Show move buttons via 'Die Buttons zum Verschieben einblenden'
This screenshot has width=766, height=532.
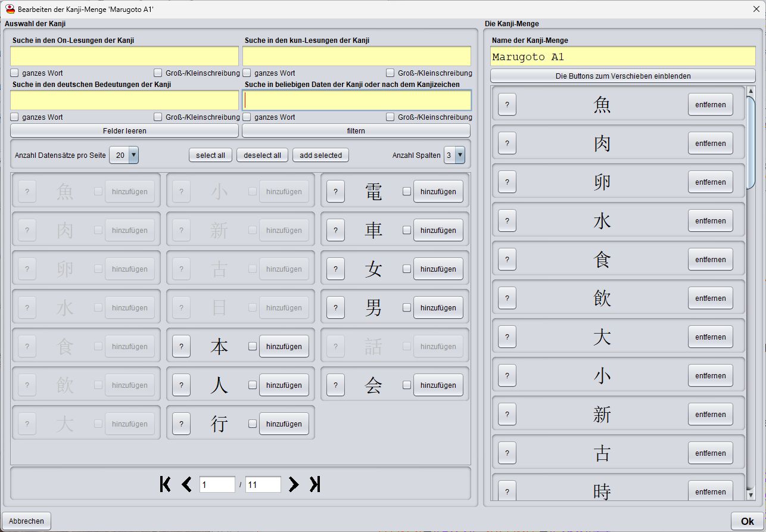tap(622, 75)
